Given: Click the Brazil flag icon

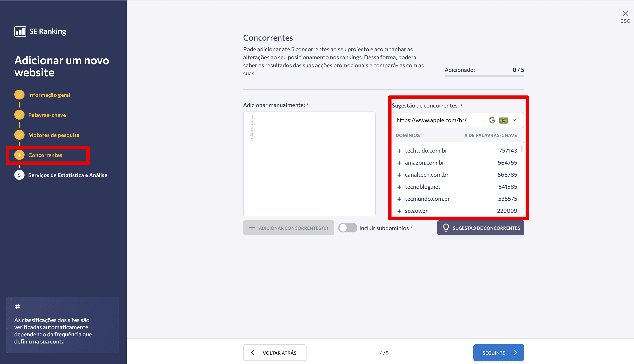Looking at the screenshot, I should coord(503,120).
